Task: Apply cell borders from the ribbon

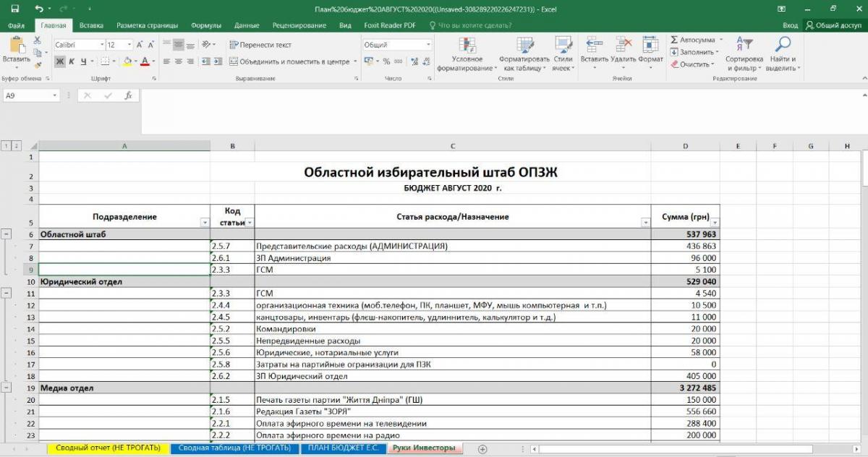Action: coord(106,61)
